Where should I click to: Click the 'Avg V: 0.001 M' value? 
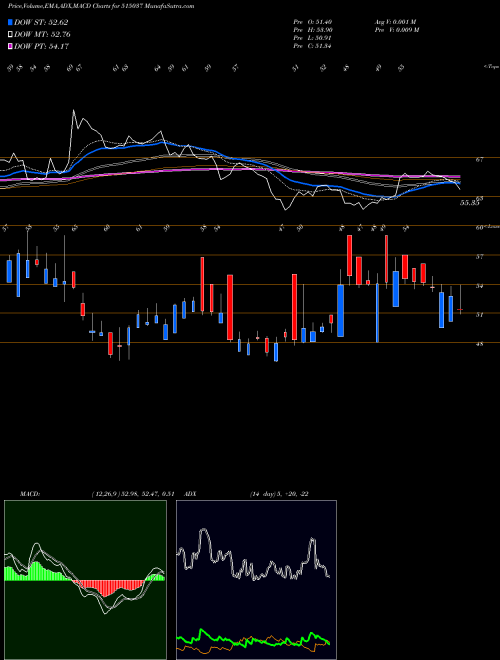tap(396, 22)
